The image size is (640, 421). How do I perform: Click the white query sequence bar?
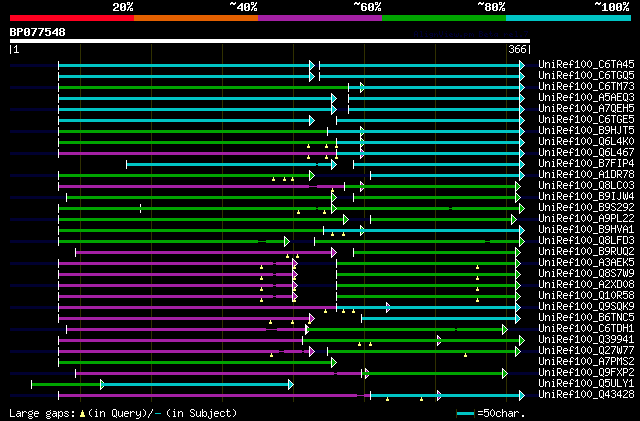point(270,41)
